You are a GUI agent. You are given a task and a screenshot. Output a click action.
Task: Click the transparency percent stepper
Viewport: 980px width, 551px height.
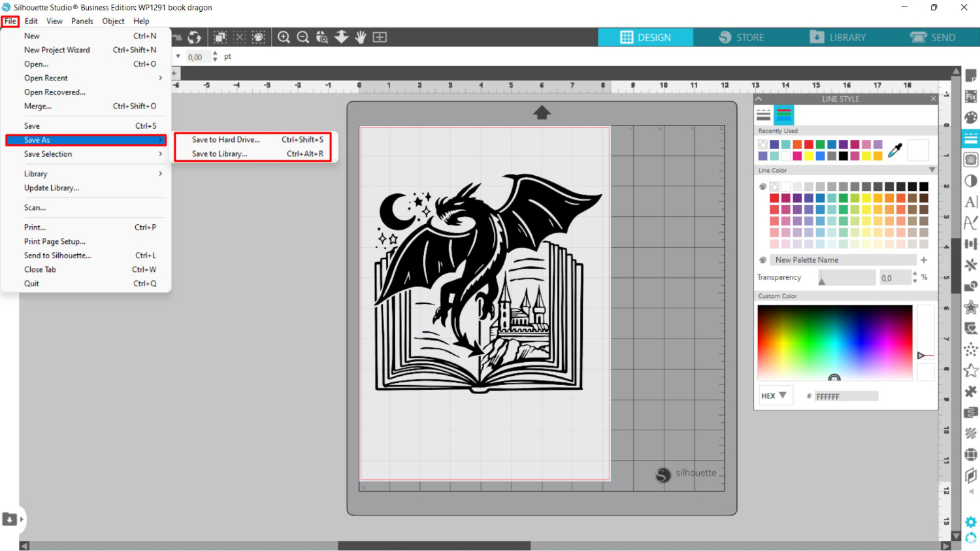tap(915, 277)
